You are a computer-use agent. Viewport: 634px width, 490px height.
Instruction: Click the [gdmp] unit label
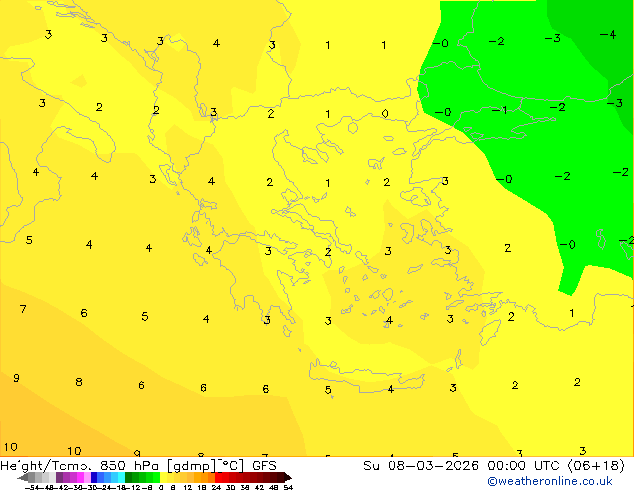tap(191, 466)
